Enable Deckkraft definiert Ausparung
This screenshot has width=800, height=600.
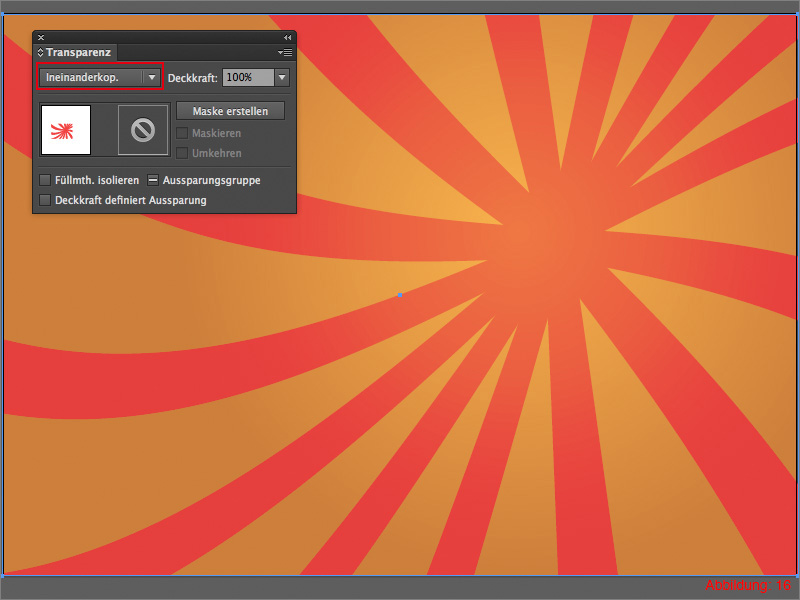click(x=45, y=200)
